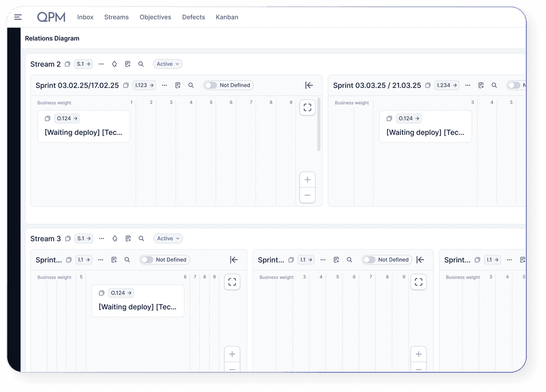Open the three-dot menu for Stream 2
Image resolution: width=546 pixels, height=392 pixels.
click(101, 64)
